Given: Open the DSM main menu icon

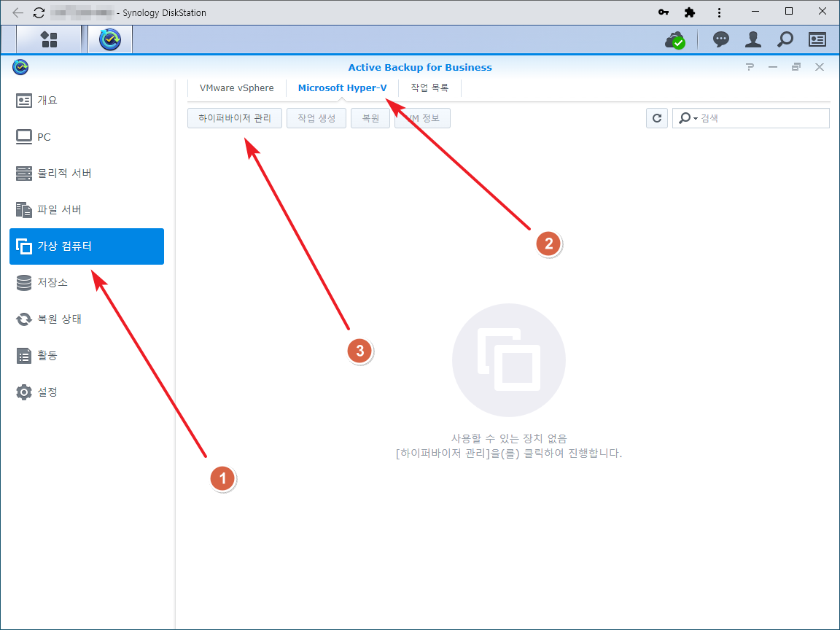Looking at the screenshot, I should pyautogui.click(x=50, y=39).
